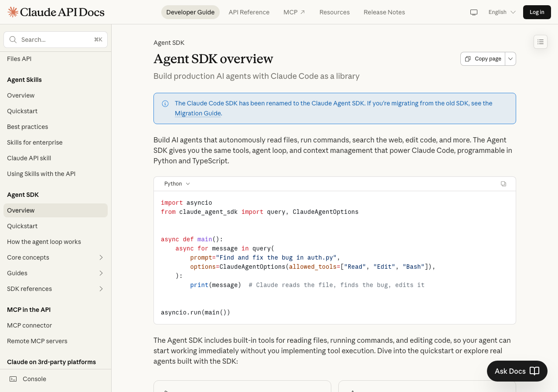Switch to the API Reference tab
Viewport: 558px width, 392px height.
pos(249,12)
